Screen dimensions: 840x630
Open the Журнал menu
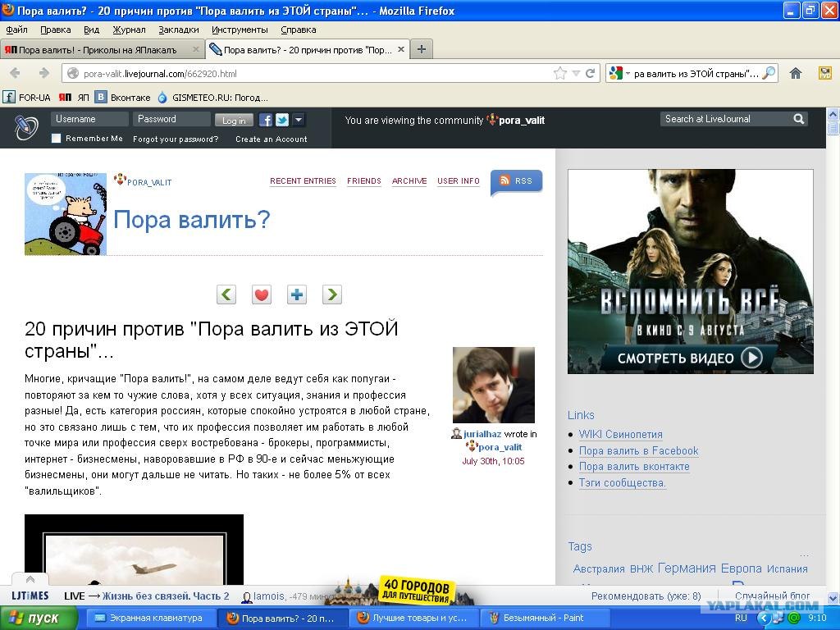(x=129, y=30)
